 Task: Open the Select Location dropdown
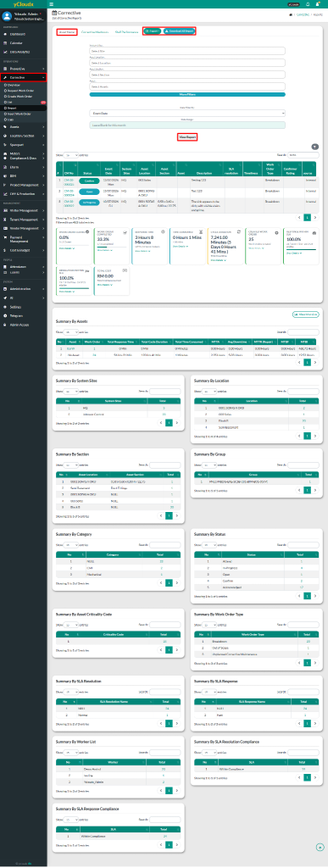[187, 63]
